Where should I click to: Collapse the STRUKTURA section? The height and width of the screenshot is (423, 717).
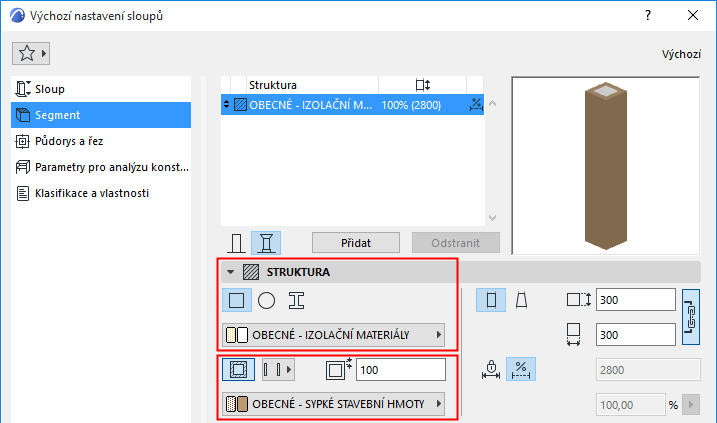pyautogui.click(x=230, y=272)
